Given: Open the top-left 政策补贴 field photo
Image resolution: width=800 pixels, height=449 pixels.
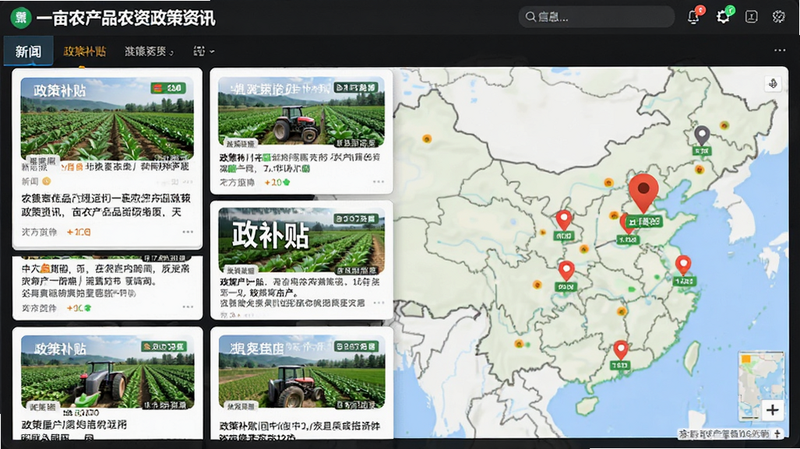Looking at the screenshot, I should click(107, 118).
